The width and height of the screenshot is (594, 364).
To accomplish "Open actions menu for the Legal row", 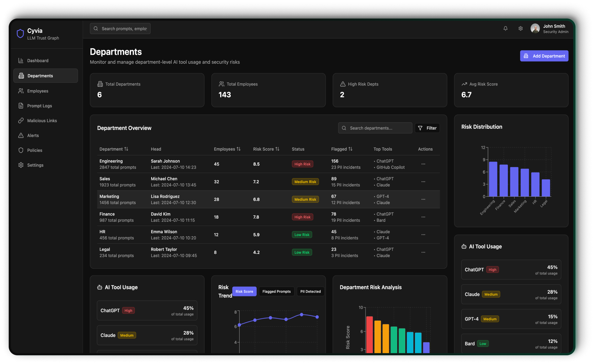I will click(423, 252).
